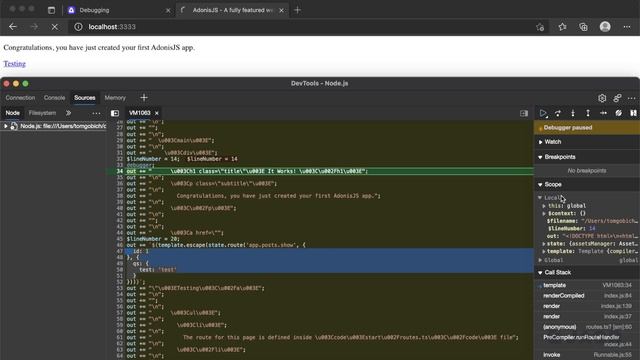The height and width of the screenshot is (360, 640).
Task: Click the Testing link on the page
Action: point(14,64)
